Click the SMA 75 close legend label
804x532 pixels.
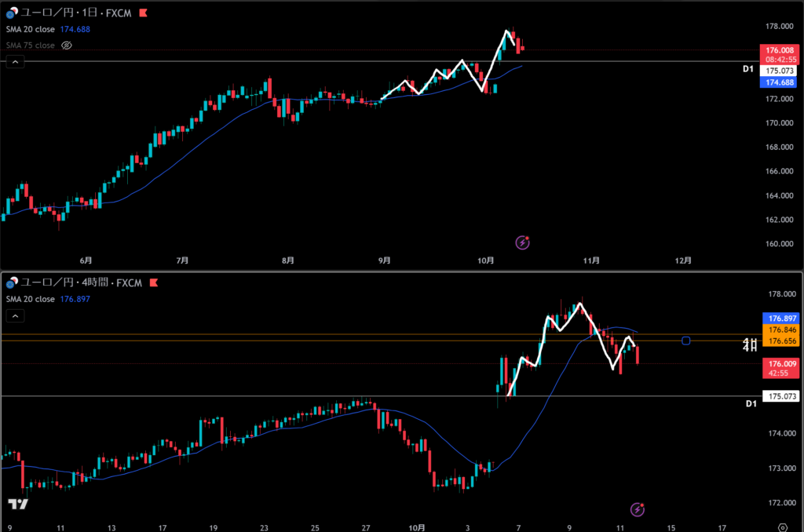pos(31,46)
